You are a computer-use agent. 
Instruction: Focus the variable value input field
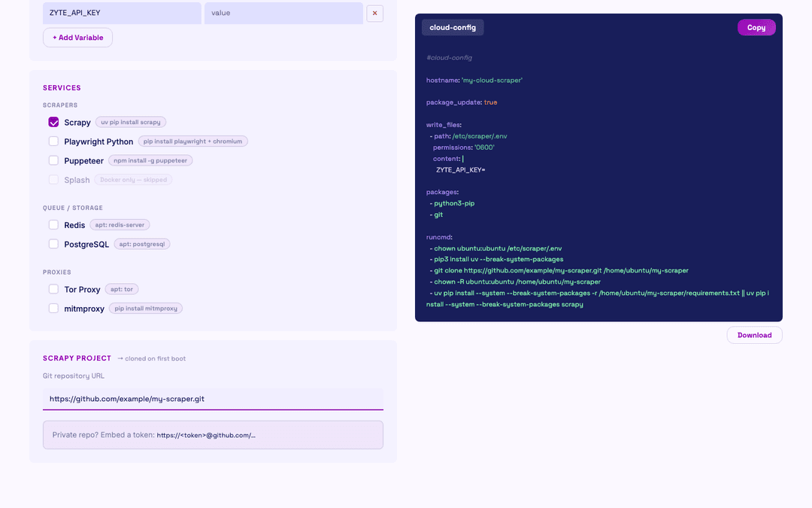coord(283,13)
